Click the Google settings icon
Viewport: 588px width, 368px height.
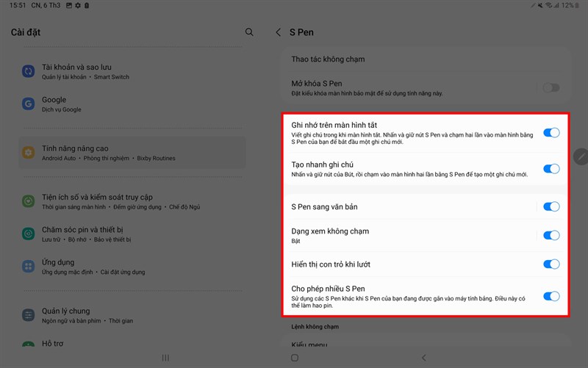click(28, 104)
